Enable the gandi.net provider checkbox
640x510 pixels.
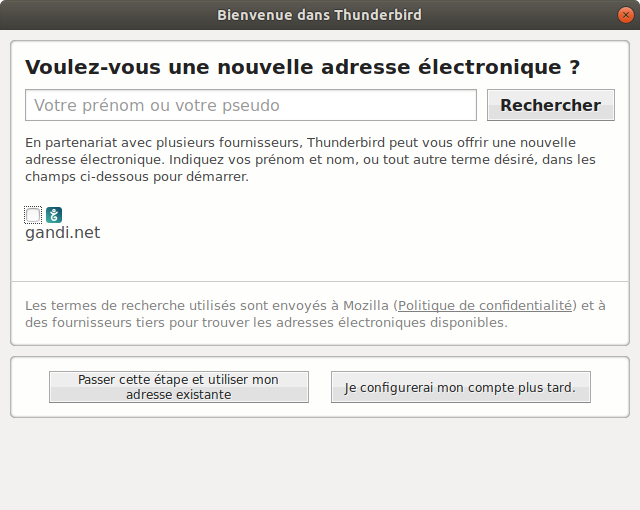click(33, 215)
